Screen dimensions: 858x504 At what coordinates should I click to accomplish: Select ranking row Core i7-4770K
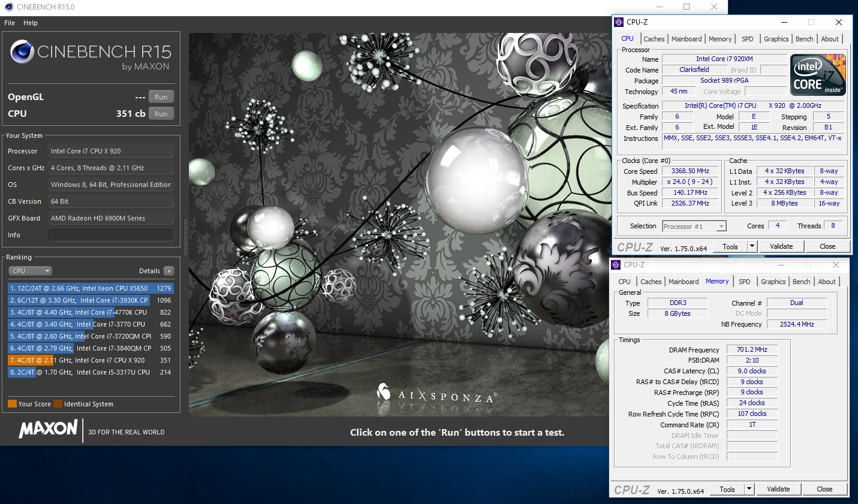[91, 312]
